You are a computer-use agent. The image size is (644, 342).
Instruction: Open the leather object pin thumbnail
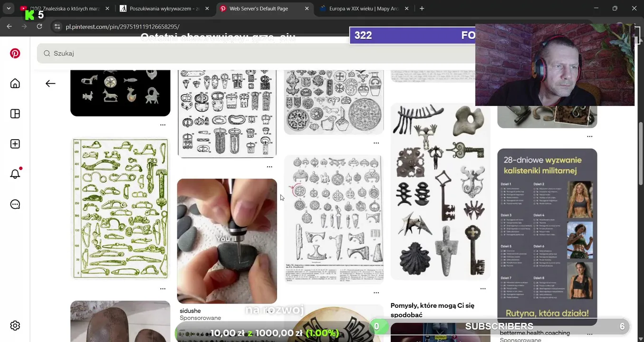(120, 321)
